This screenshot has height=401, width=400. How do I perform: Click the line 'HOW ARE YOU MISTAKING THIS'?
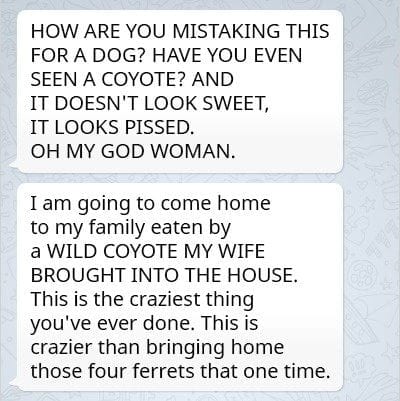tap(180, 31)
